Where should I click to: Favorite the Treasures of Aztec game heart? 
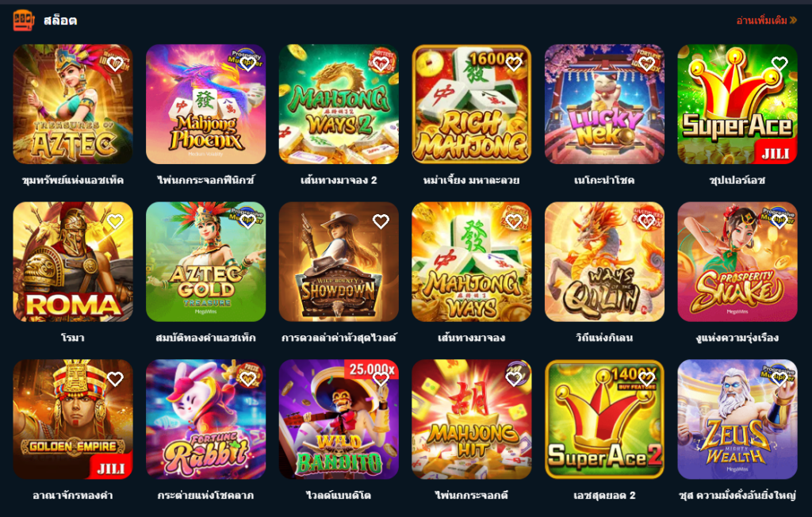click(115, 64)
